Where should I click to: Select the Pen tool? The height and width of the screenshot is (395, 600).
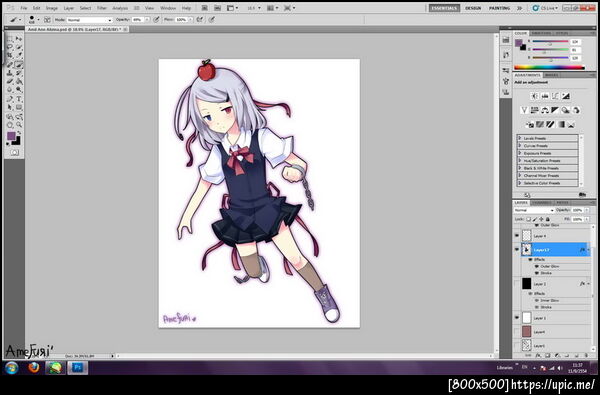tap(10, 99)
